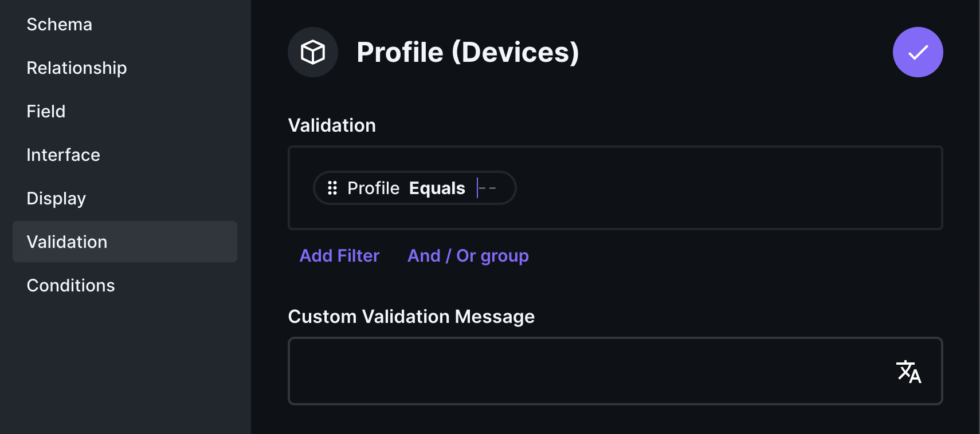
Task: Open the Profile field selector in the filter
Action: [373, 188]
